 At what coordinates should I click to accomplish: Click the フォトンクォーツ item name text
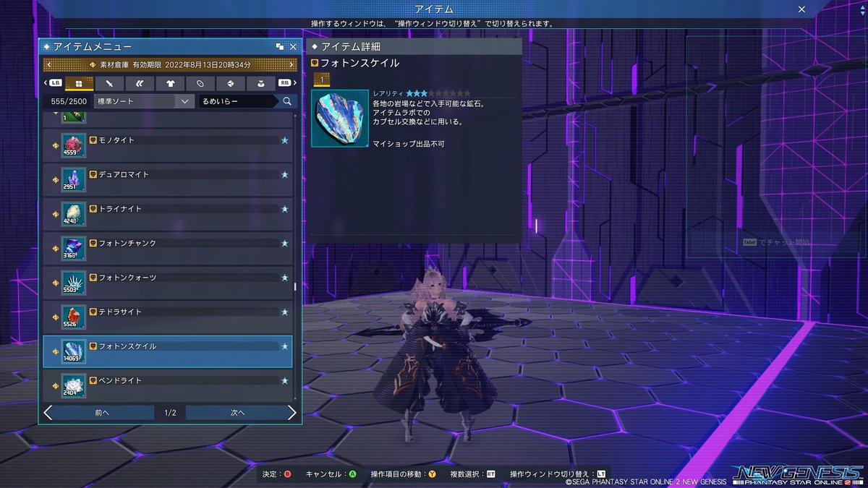pos(127,278)
